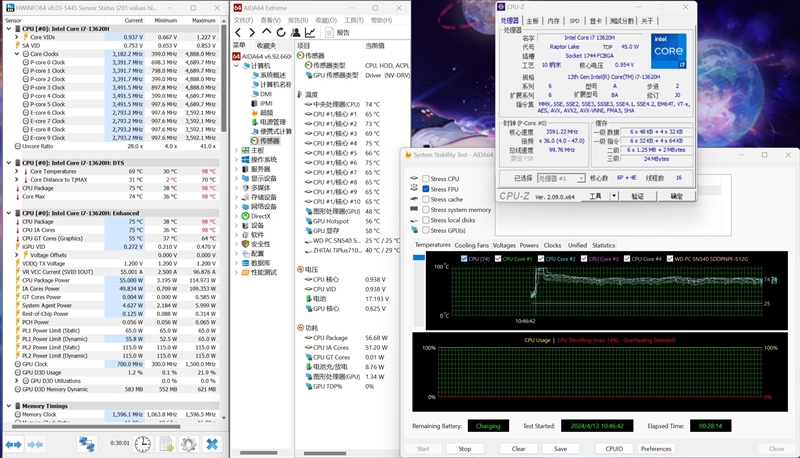This screenshot has width=800, height=458.
Task: Expand the 主板 motherboard tree node
Action: pos(236,150)
